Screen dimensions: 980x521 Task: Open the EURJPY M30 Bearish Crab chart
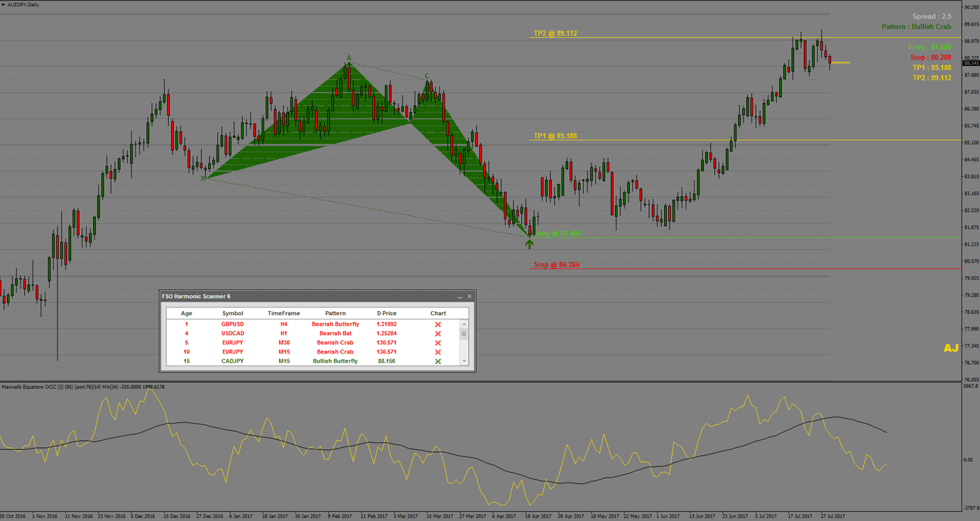tap(438, 342)
